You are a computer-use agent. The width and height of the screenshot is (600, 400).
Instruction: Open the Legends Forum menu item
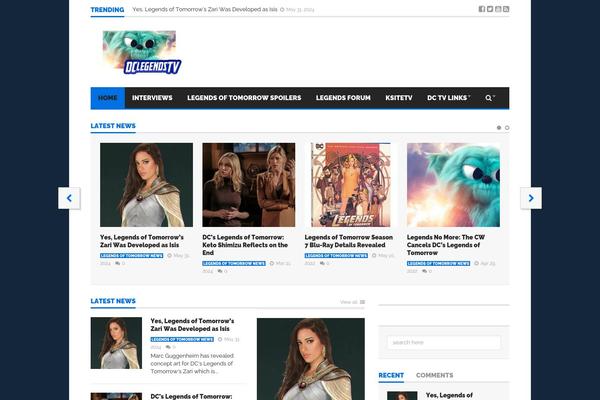click(x=343, y=98)
